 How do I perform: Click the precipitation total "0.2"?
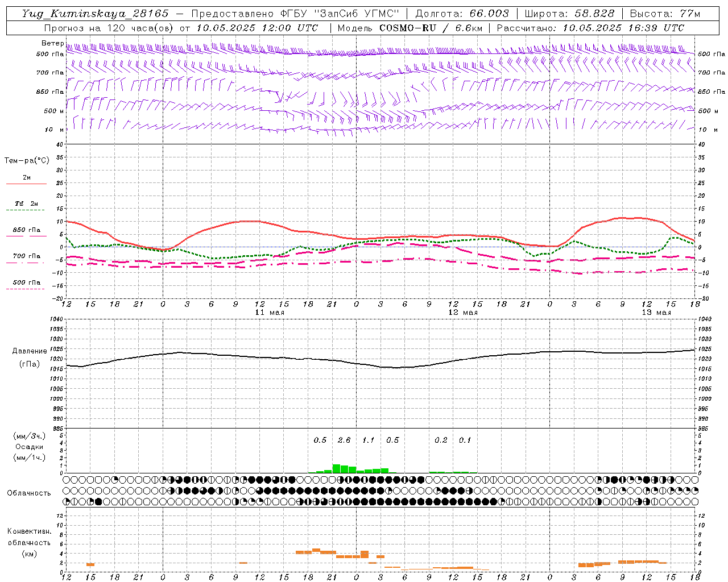click(x=441, y=440)
